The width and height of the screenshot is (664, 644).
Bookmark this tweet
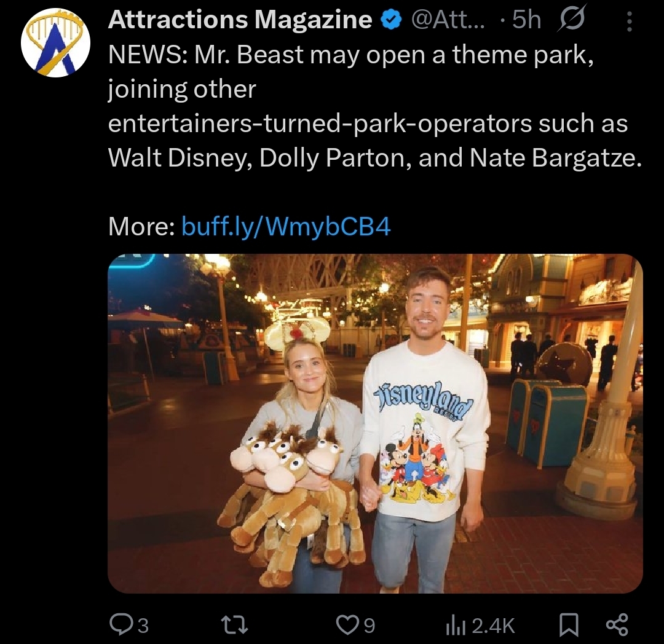point(569,626)
